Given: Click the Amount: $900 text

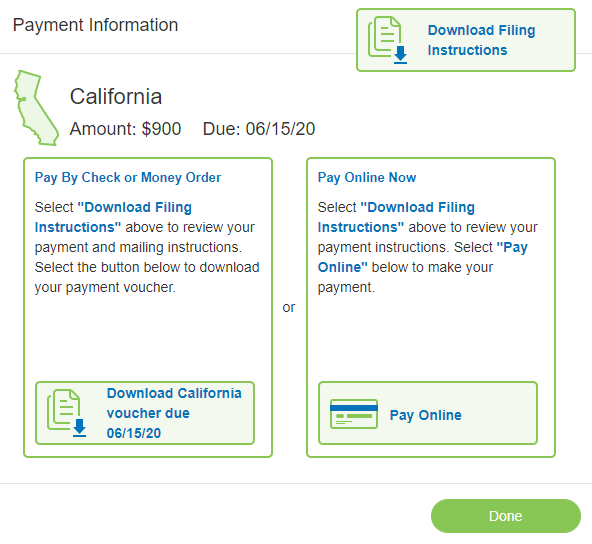Looking at the screenshot, I should pos(125,129).
